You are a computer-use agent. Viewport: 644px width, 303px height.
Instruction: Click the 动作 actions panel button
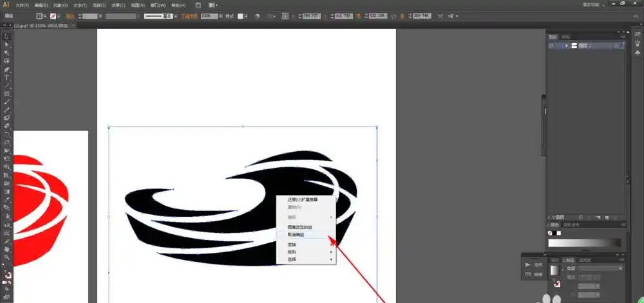[535, 264]
